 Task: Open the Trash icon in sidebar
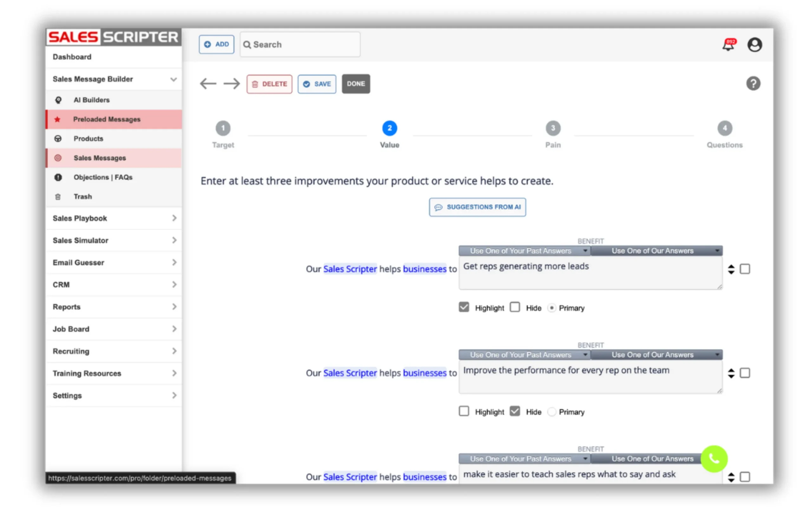[58, 197]
